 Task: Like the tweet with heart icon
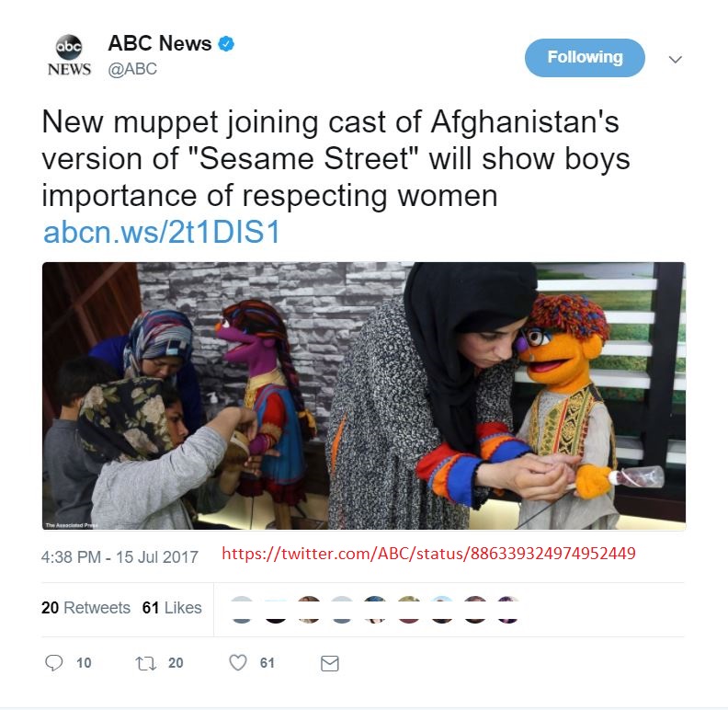click(238, 662)
